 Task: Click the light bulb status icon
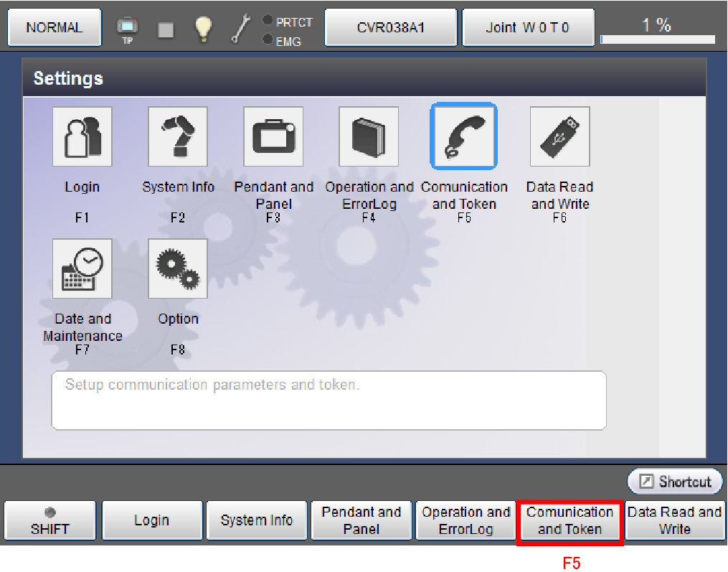click(204, 28)
